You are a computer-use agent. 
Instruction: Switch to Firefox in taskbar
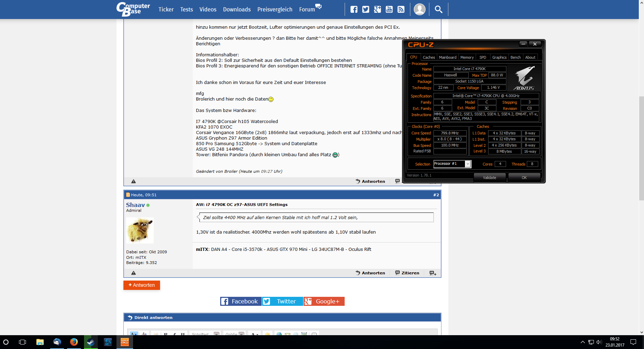(74, 342)
